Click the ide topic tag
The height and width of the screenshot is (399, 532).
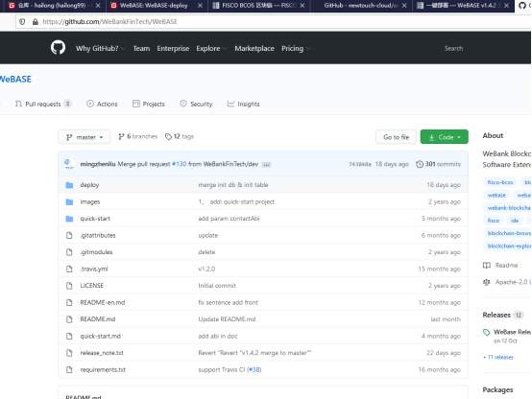click(515, 221)
